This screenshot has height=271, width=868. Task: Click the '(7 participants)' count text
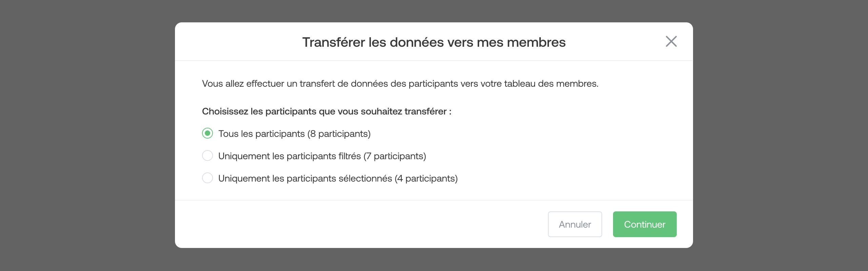pos(395,156)
